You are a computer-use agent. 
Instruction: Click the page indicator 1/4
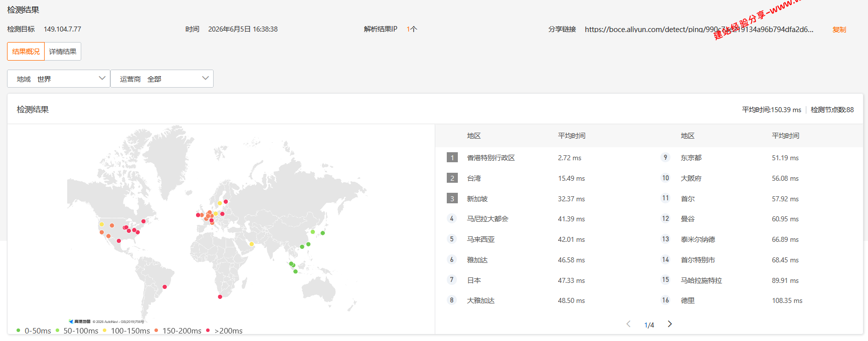click(x=649, y=325)
